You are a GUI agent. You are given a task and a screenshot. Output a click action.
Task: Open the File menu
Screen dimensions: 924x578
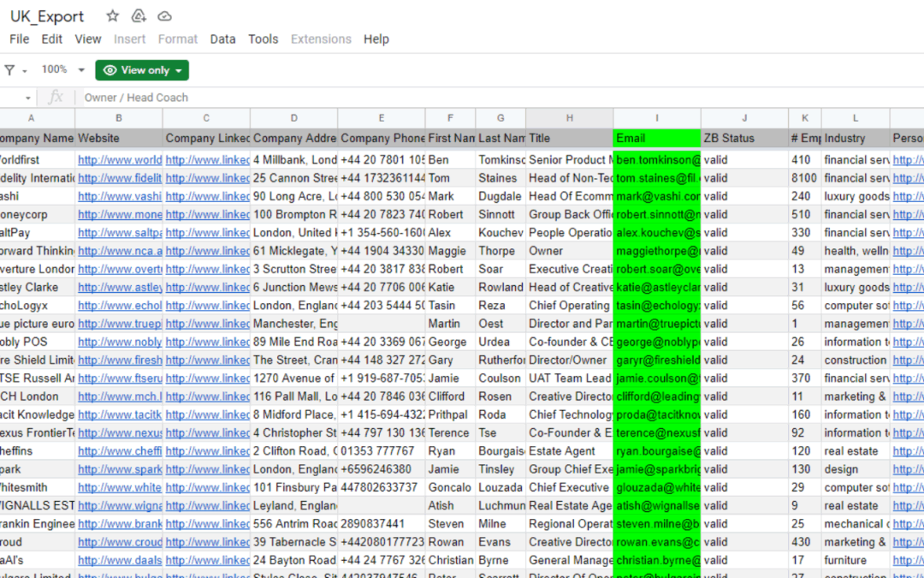[20, 39]
